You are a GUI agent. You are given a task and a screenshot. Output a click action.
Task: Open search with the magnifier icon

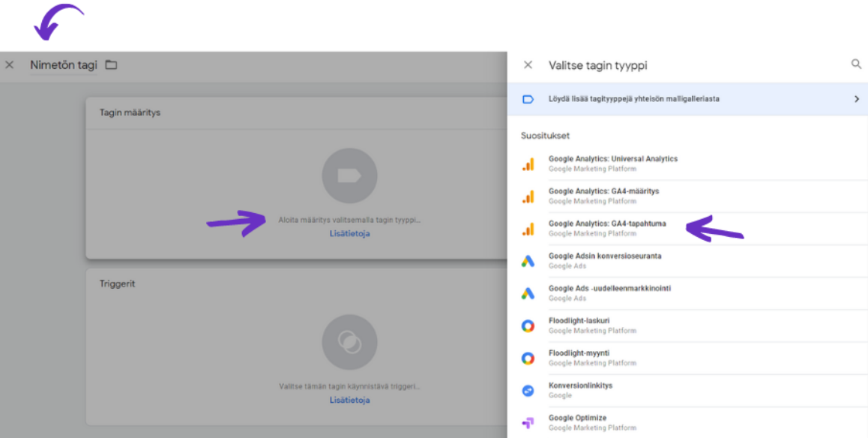coord(856,64)
